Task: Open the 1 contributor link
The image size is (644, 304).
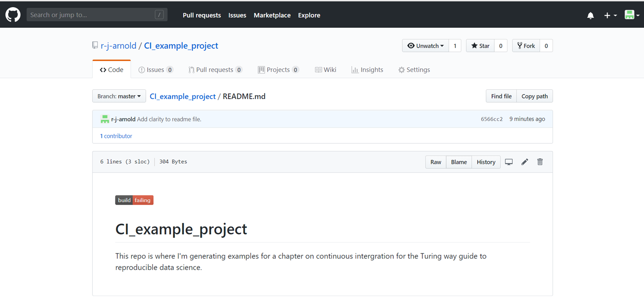Action: pyautogui.click(x=116, y=136)
